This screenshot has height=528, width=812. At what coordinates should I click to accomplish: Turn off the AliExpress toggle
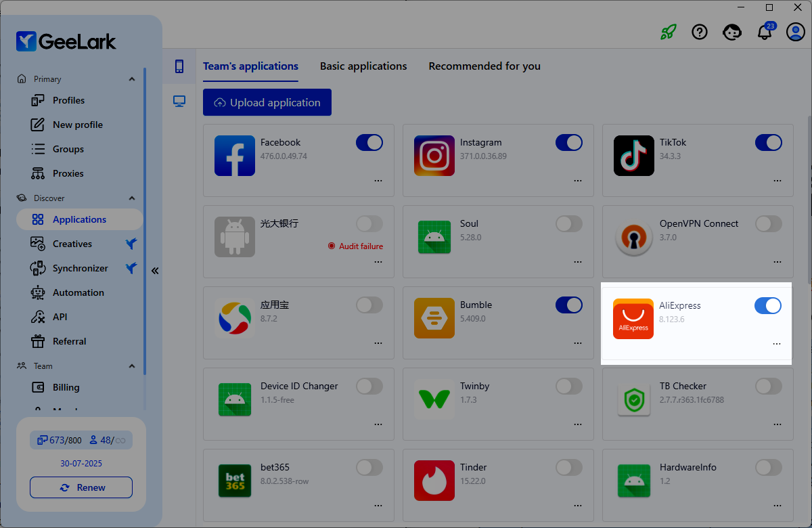point(768,305)
